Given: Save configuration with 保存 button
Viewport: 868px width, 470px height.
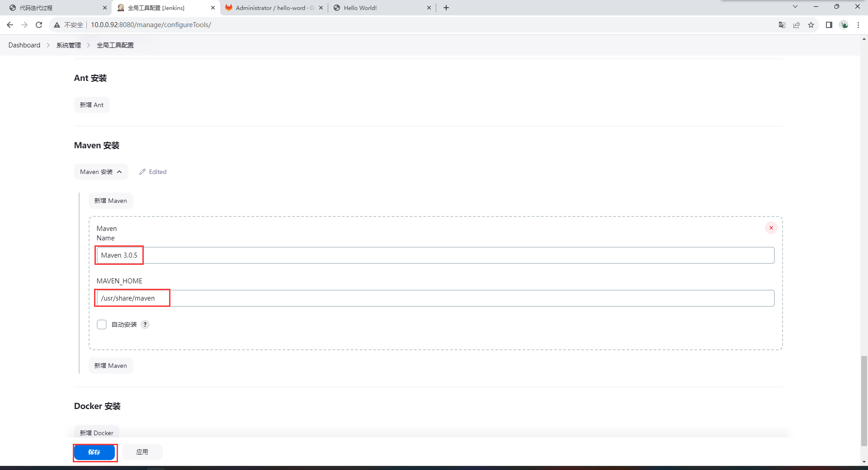Looking at the screenshot, I should click(94, 452).
